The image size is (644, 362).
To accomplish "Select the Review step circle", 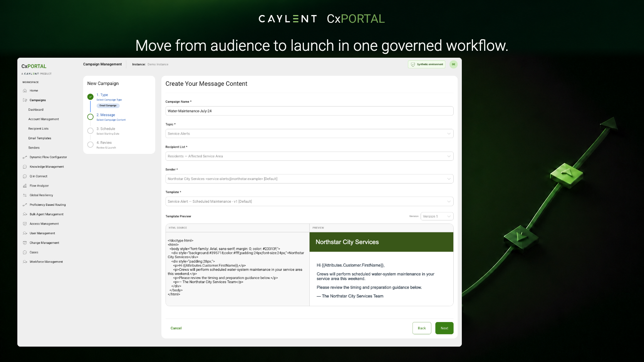I will point(90,144).
